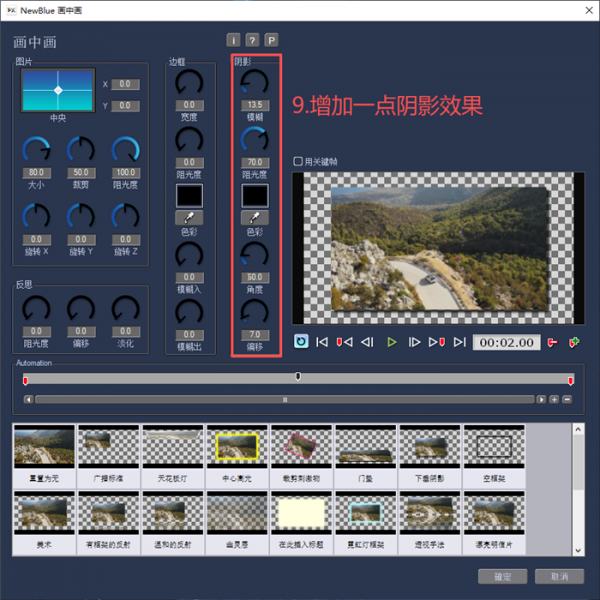600x600 pixels.
Task: Click the shadow 模糊 knob
Action: click(x=254, y=83)
